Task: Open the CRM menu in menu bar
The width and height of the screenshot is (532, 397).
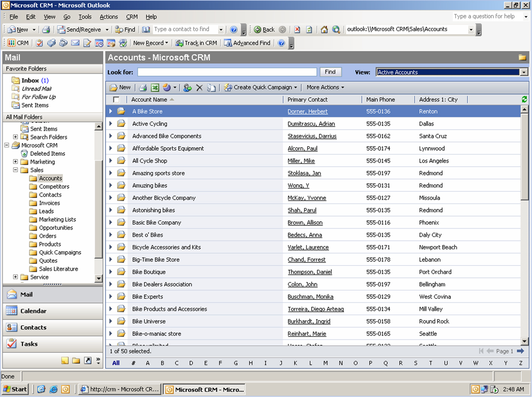Action: pos(132,17)
